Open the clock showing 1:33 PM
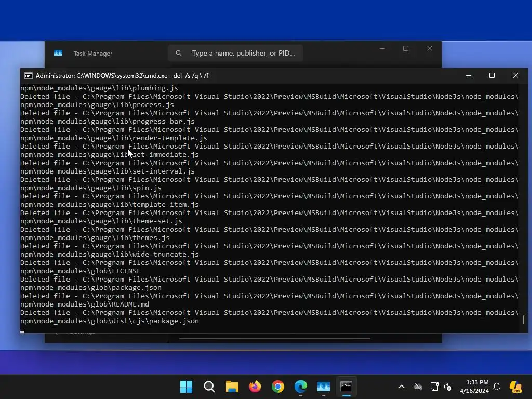 point(474,387)
